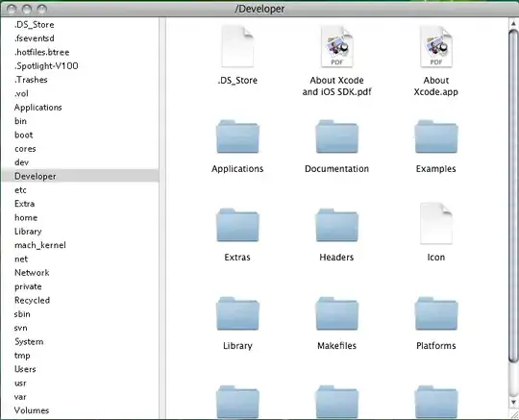
Task: Select Users in the left list
Action: (25, 369)
